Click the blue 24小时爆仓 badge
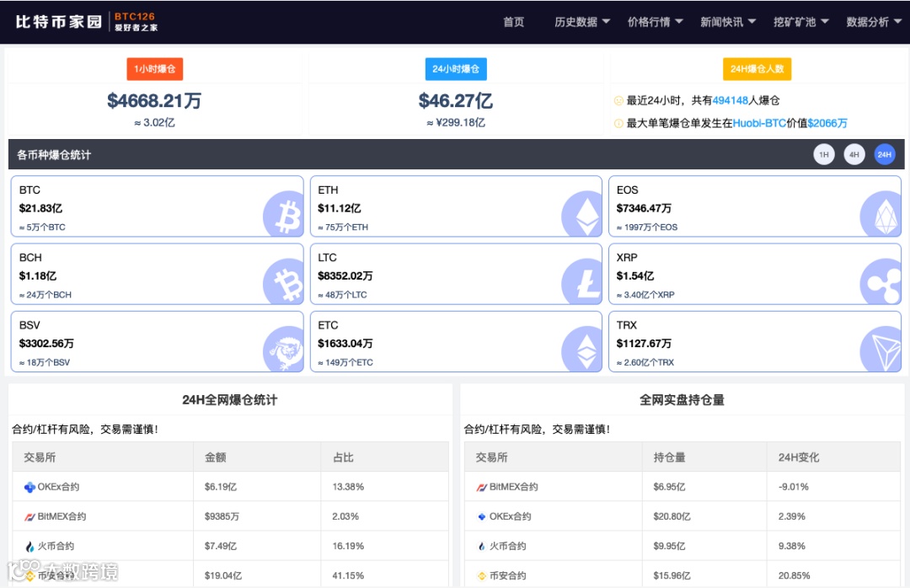Screen dimensions: 910x588 [456, 69]
